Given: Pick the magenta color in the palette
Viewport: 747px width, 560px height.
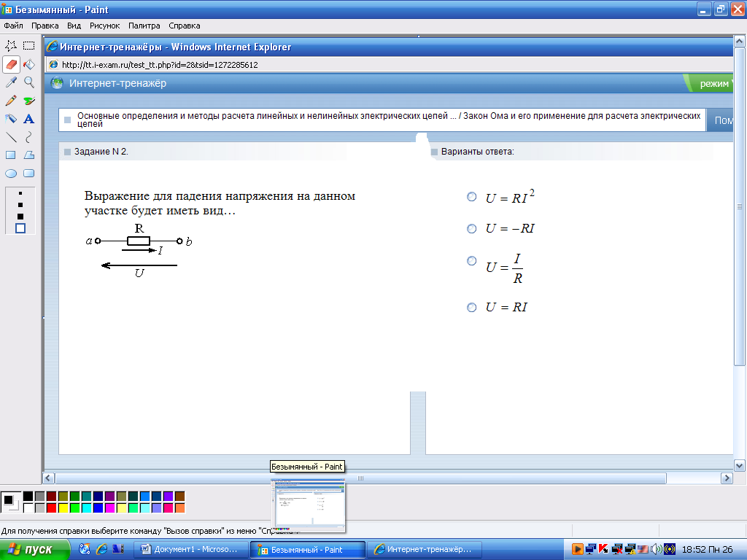Looking at the screenshot, I should point(110,508).
